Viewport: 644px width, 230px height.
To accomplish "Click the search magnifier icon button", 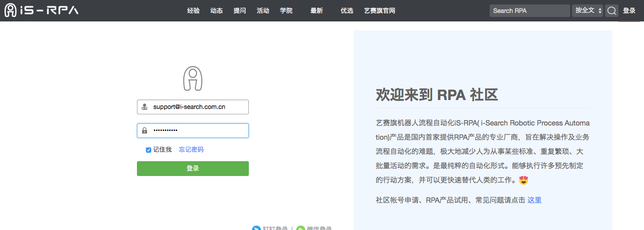I will click(612, 11).
